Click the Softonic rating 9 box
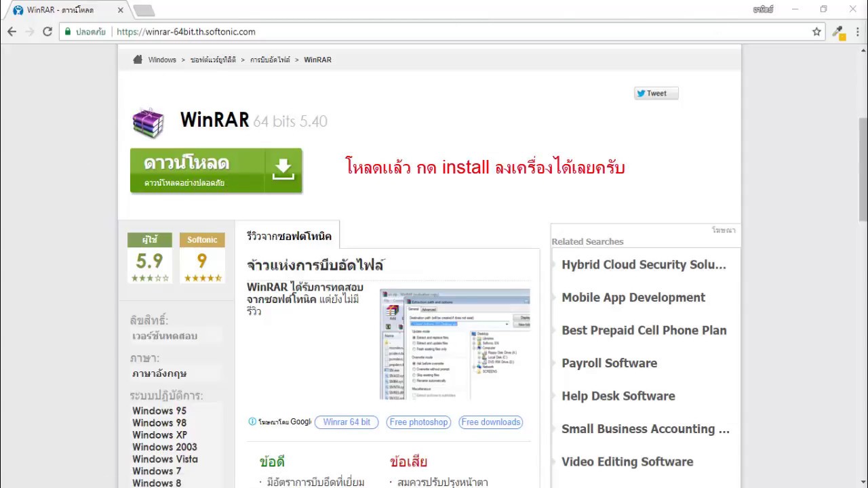The width and height of the screenshot is (868, 488). pyautogui.click(x=202, y=258)
